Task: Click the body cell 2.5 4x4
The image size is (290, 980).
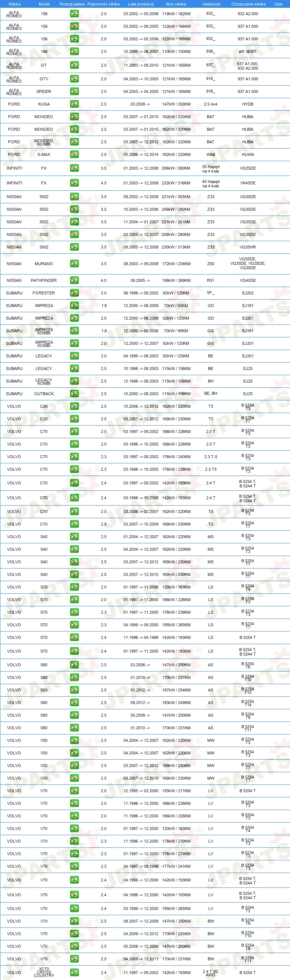Action: [x=211, y=104]
